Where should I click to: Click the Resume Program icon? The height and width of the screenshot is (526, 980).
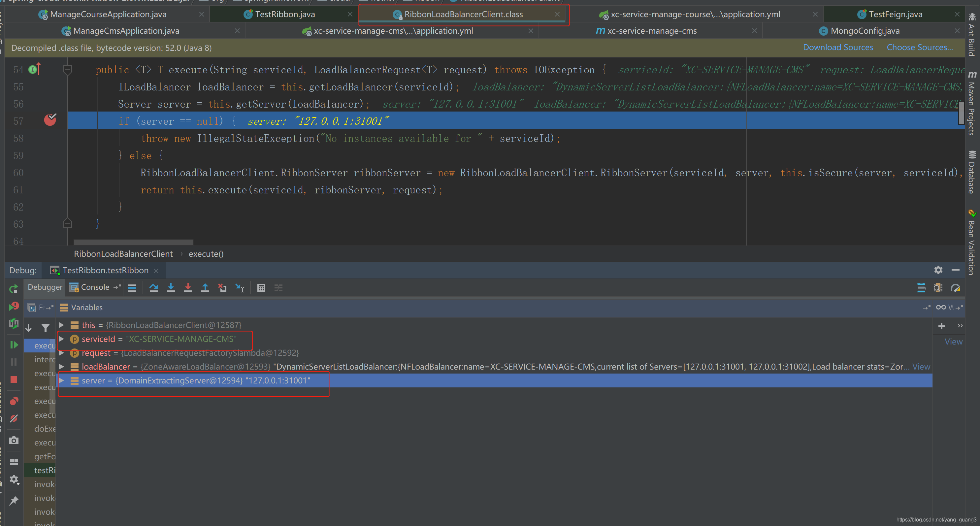coord(14,345)
